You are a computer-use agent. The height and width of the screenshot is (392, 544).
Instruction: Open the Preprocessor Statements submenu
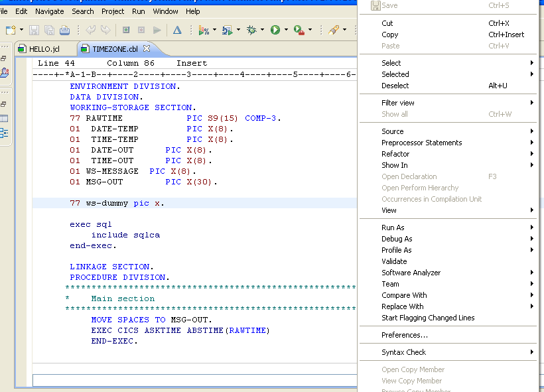point(448,143)
